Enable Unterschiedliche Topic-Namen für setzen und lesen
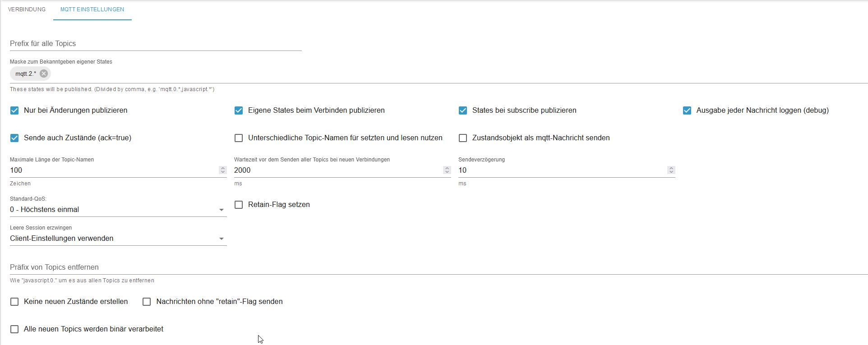This screenshot has width=868, height=345. 239,138
